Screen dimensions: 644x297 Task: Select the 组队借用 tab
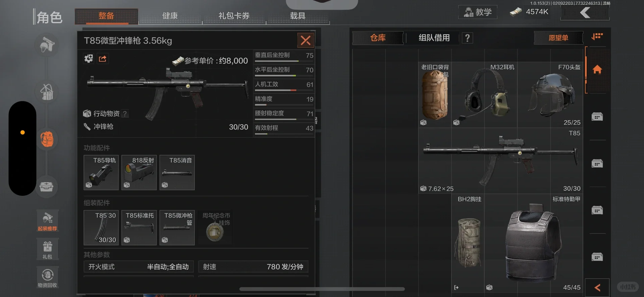[434, 38]
